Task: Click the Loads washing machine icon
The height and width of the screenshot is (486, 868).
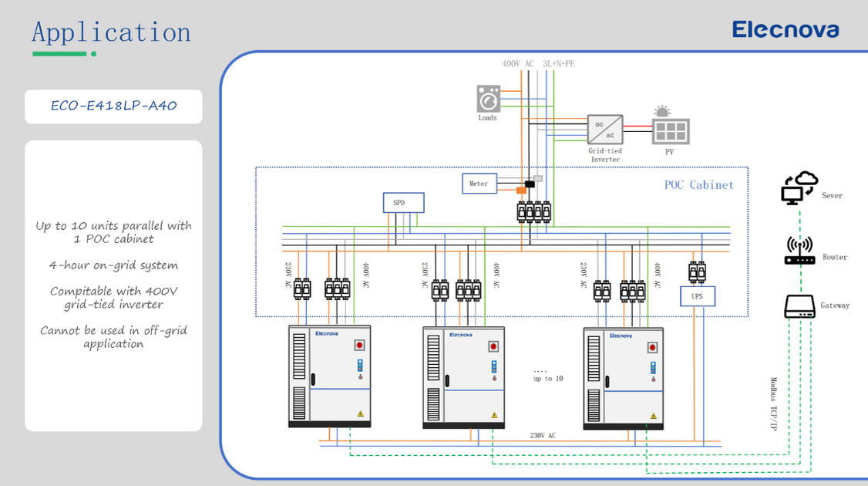Action: [487, 99]
